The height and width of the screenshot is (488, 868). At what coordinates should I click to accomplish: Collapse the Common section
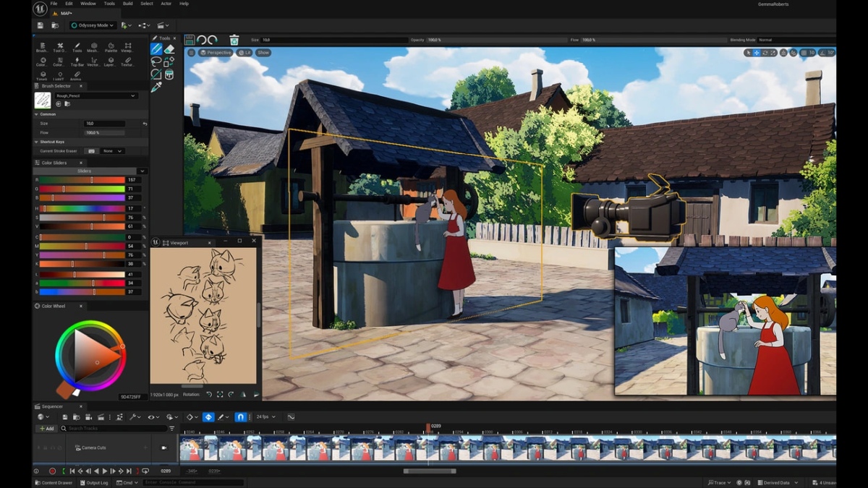tap(37, 114)
